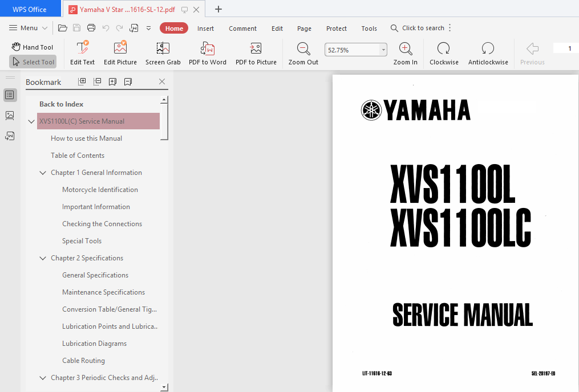Rotate the page Clockwise
The image size is (579, 392).
point(444,53)
